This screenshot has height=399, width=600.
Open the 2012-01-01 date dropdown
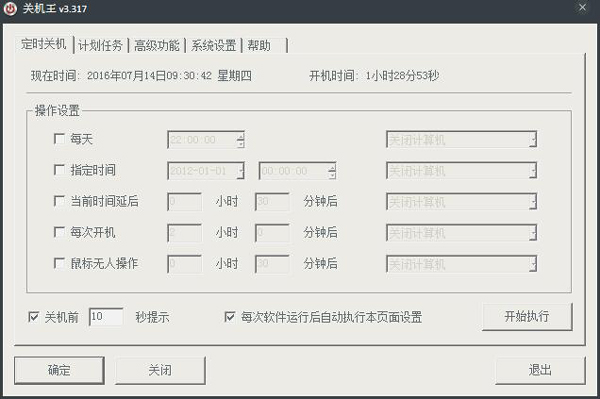coord(241,171)
